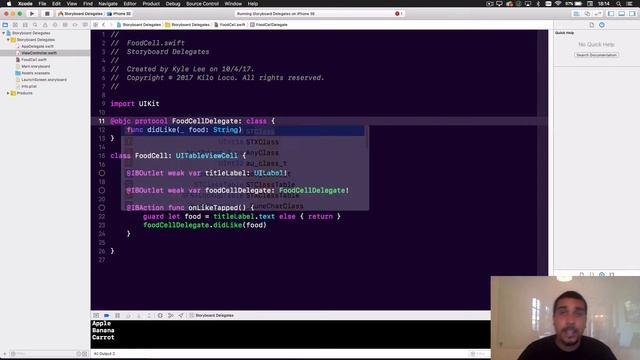Screen dimensions: 640x360
Task: Show the File inspector tab
Action: point(591,25)
